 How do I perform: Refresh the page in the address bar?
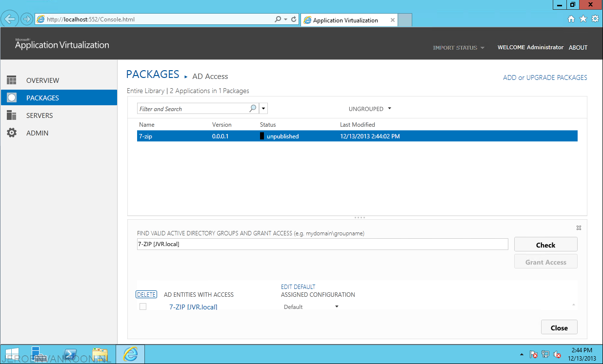pyautogui.click(x=294, y=19)
